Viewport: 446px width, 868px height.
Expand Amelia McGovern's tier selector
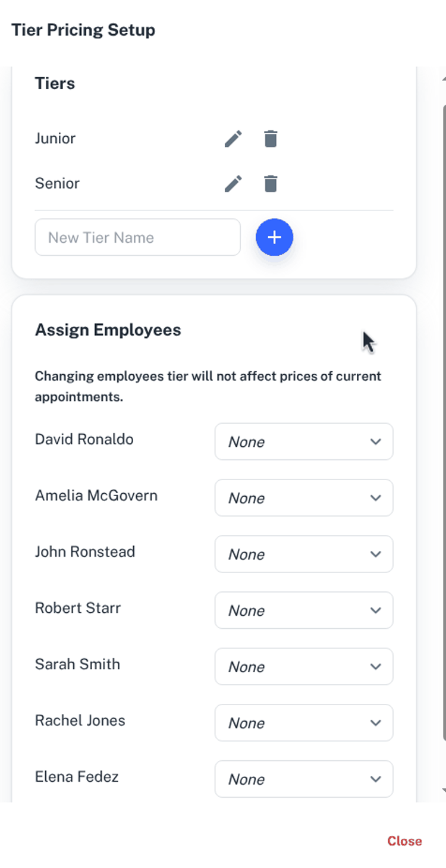click(303, 498)
